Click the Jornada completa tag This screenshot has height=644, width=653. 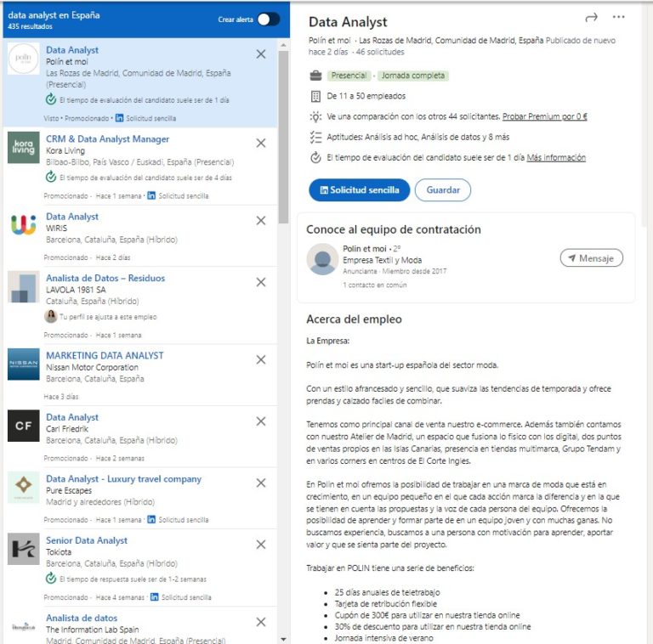click(x=413, y=76)
